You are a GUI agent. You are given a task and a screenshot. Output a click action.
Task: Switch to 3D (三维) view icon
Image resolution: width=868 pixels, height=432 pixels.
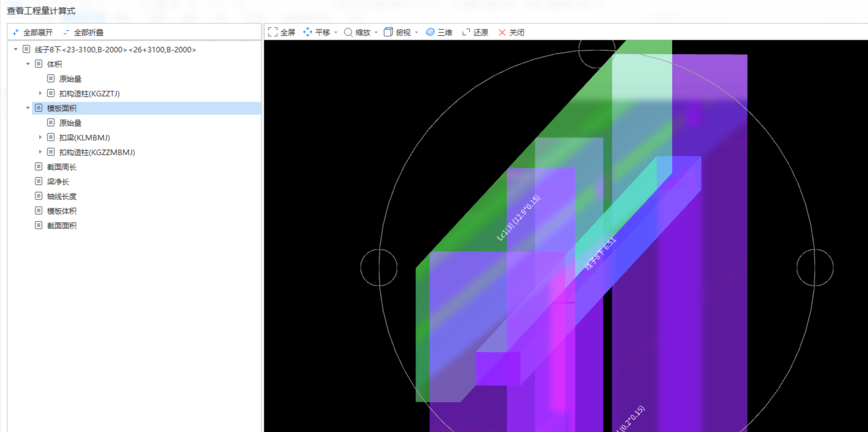(430, 32)
